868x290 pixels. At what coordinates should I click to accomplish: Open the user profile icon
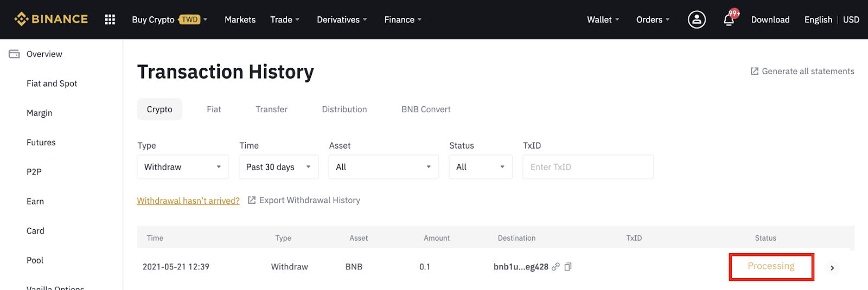(697, 20)
